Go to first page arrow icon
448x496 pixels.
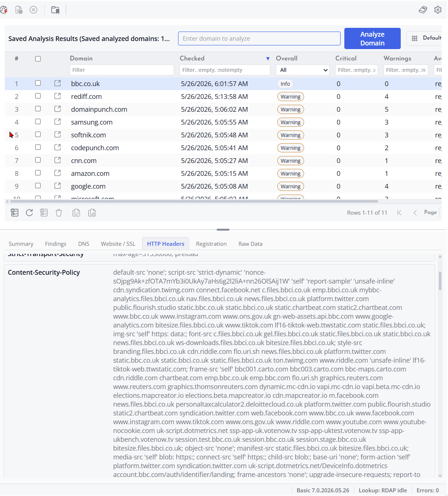click(x=399, y=212)
